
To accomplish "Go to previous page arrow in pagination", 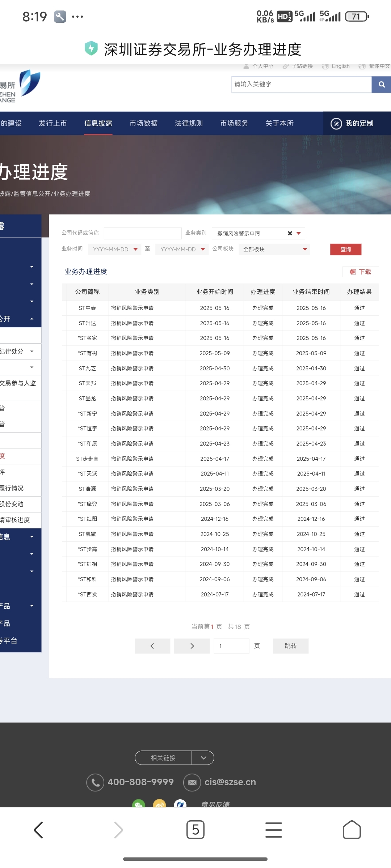I will point(152,646).
